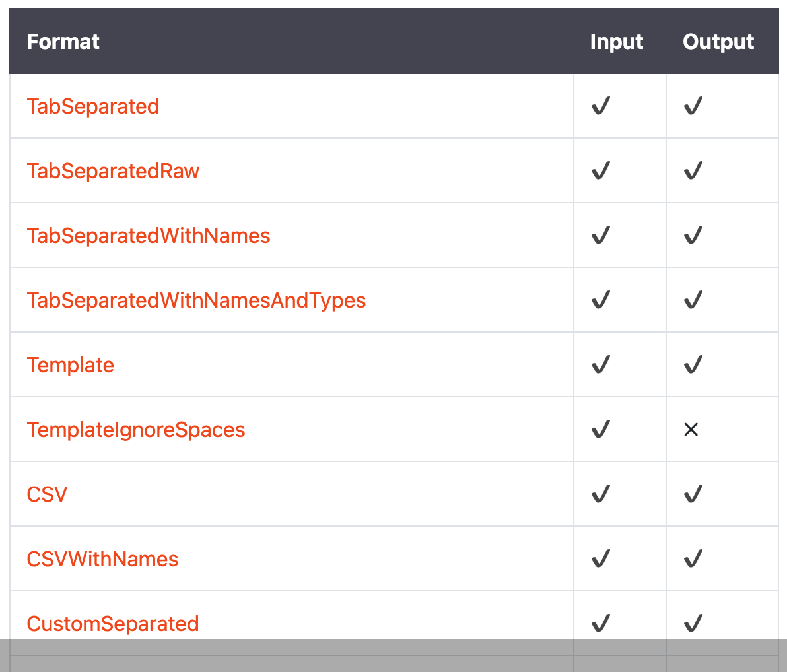
Task: Click the Input checkmark for TabSeparated
Action: point(601,106)
